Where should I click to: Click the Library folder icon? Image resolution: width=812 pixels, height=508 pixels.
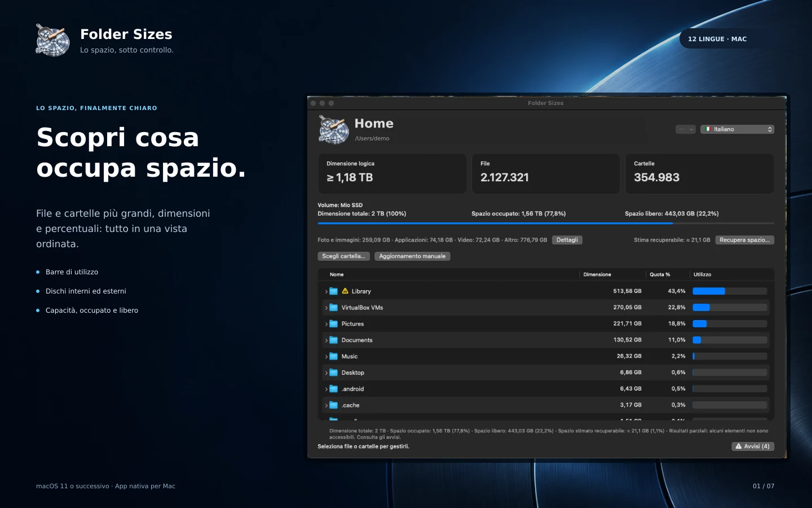pyautogui.click(x=333, y=291)
